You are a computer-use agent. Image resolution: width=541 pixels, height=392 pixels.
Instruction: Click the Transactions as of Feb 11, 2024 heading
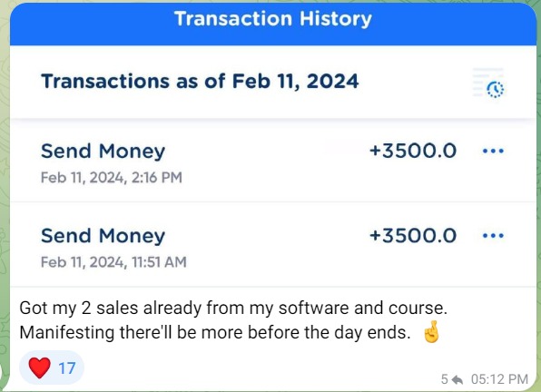coord(200,82)
